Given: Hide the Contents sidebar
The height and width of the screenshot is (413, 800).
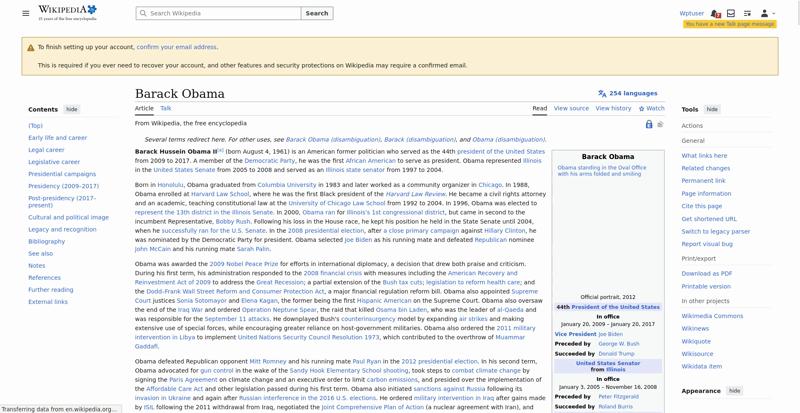Looking at the screenshot, I should (71, 109).
